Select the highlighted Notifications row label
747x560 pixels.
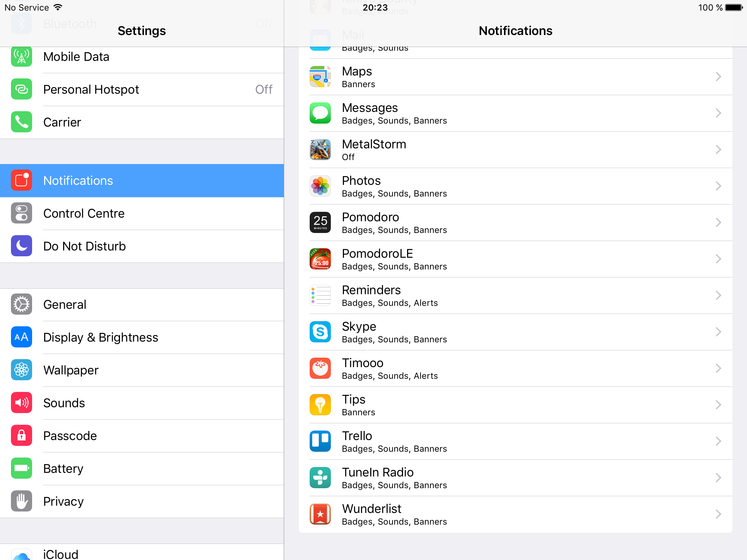(78, 180)
